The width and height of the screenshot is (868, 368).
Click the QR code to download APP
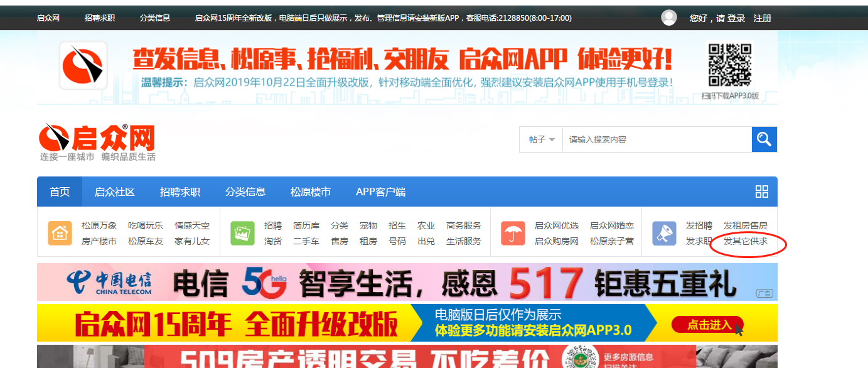[x=730, y=64]
